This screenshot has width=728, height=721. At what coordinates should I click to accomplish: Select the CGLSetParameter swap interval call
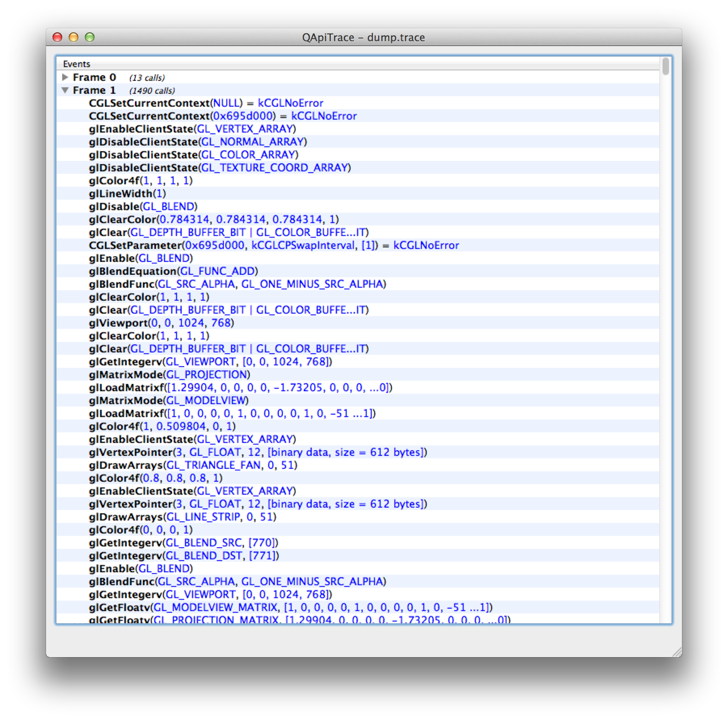[275, 245]
